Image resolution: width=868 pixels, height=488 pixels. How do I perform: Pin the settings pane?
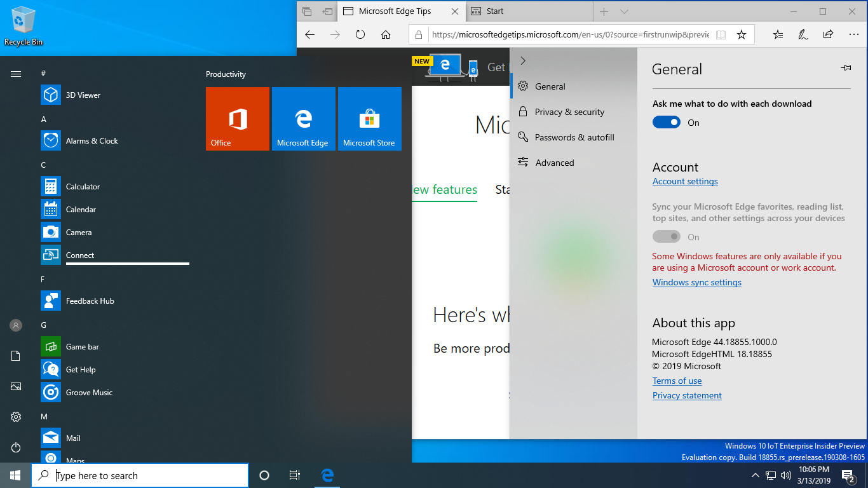tap(846, 68)
